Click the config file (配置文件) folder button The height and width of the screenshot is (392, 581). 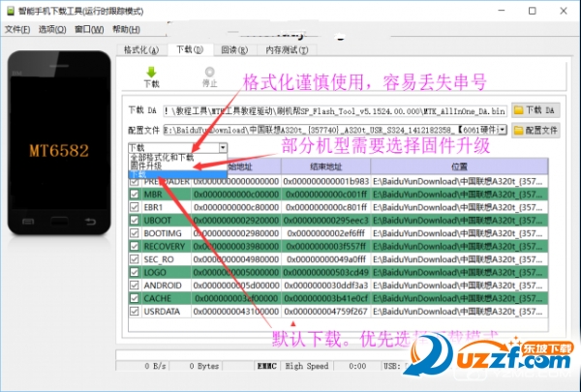535,130
